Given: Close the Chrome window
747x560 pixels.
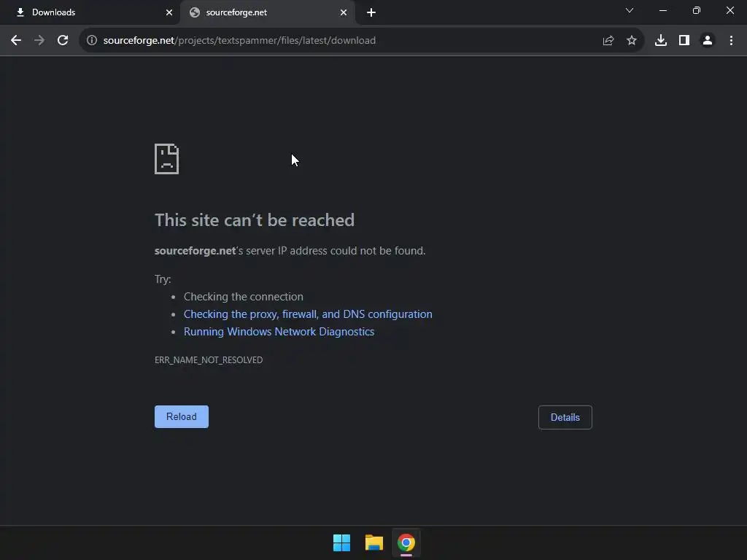Looking at the screenshot, I should click(x=729, y=10).
